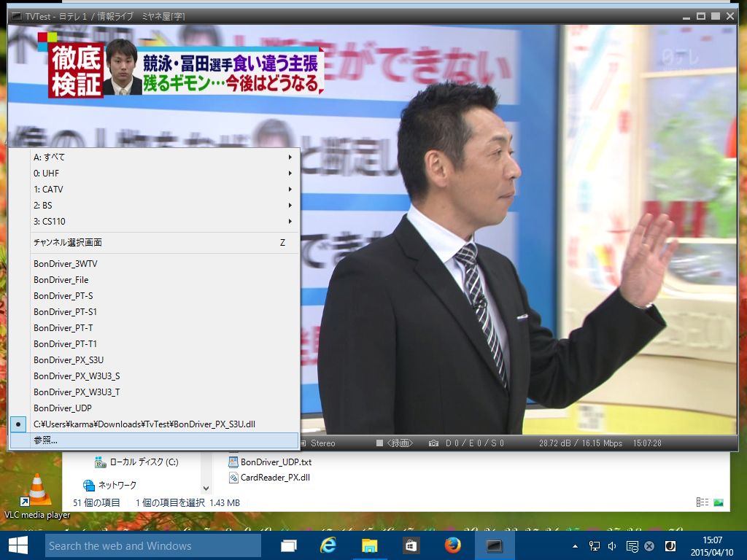Open the VLC media player desktop shortcut

point(37,497)
